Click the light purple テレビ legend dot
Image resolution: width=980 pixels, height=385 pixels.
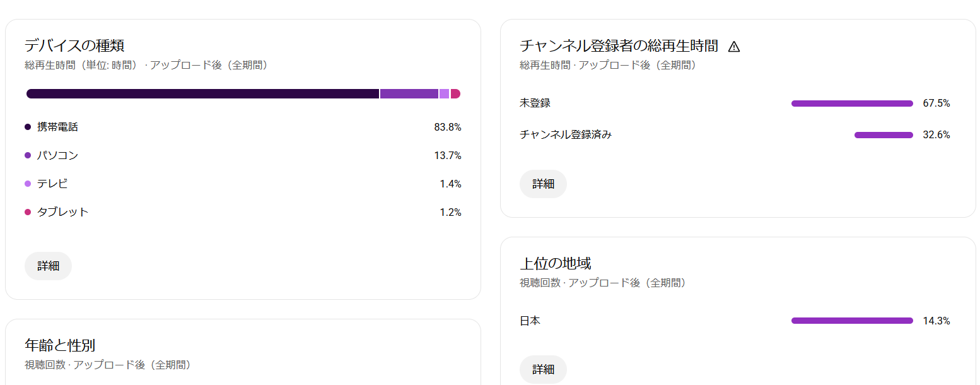tap(28, 184)
